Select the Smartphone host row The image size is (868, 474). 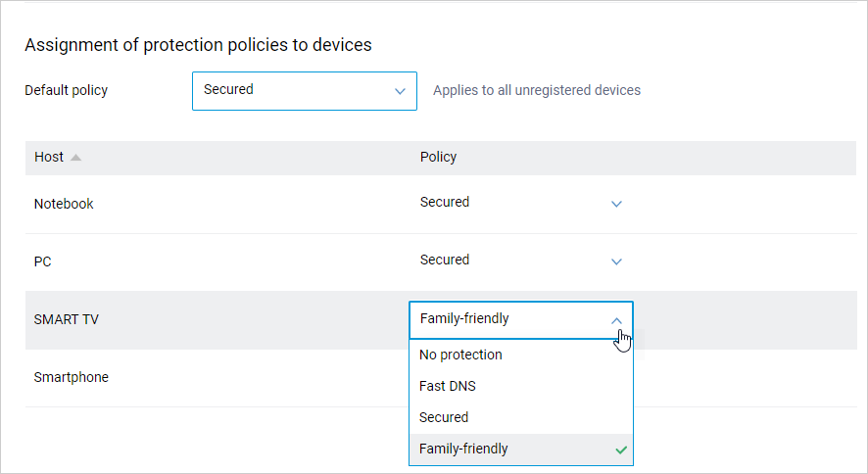[72, 377]
